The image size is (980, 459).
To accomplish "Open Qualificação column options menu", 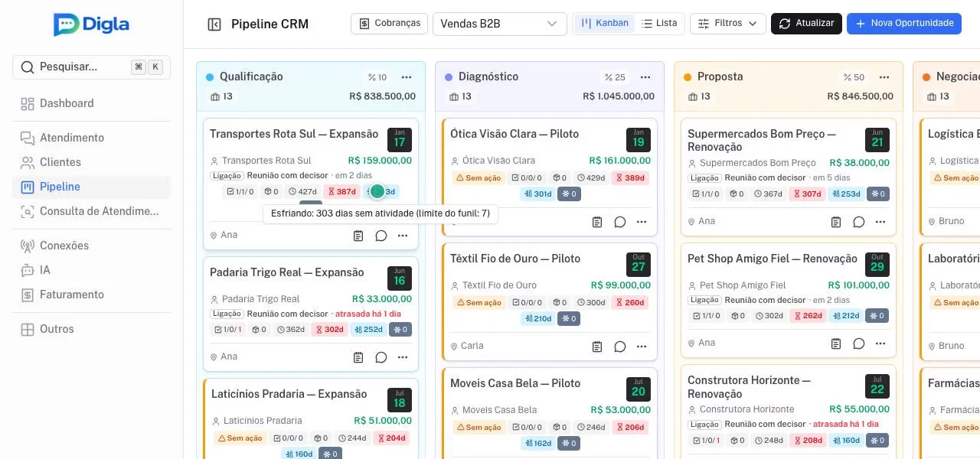I will tap(407, 77).
